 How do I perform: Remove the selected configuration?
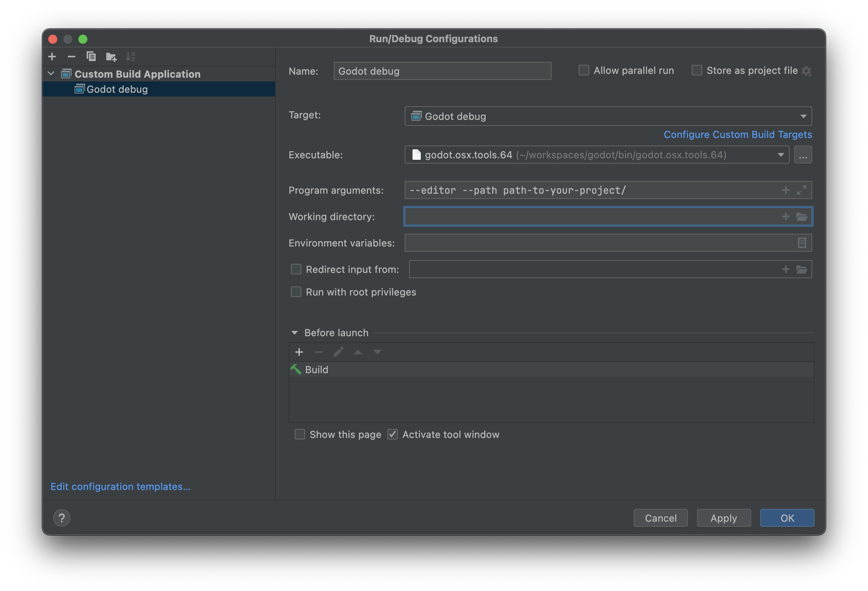pyautogui.click(x=71, y=57)
